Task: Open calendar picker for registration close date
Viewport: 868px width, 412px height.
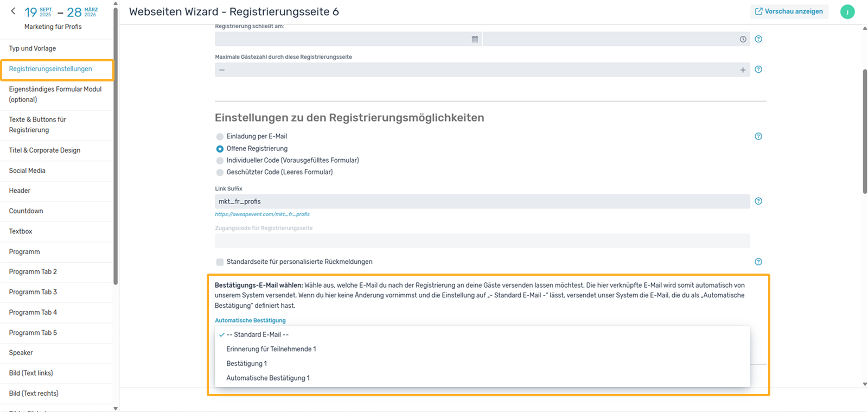Action: click(475, 39)
